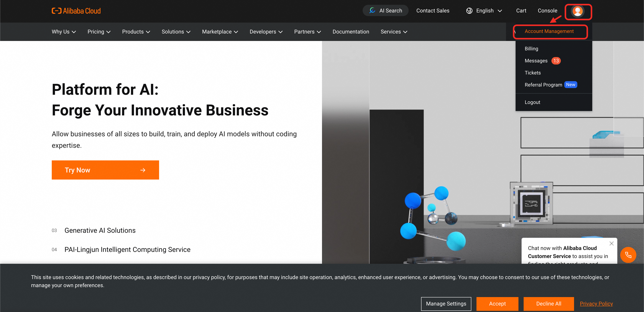Click the user avatar icon
This screenshot has height=312, width=644.
point(577,11)
